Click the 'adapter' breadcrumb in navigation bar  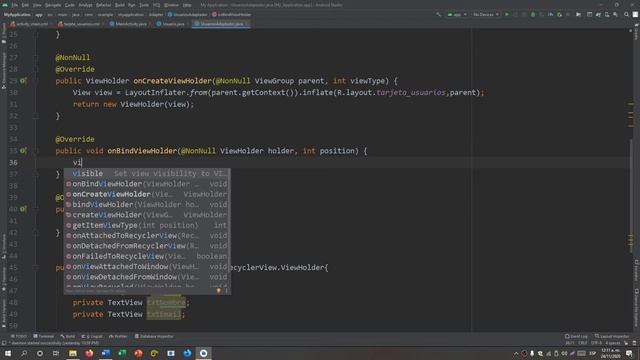point(156,15)
